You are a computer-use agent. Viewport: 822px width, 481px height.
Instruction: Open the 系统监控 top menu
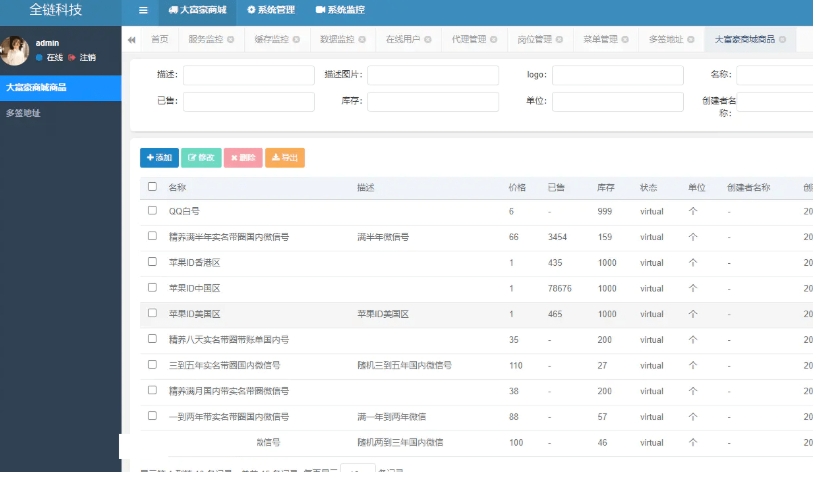[340, 10]
